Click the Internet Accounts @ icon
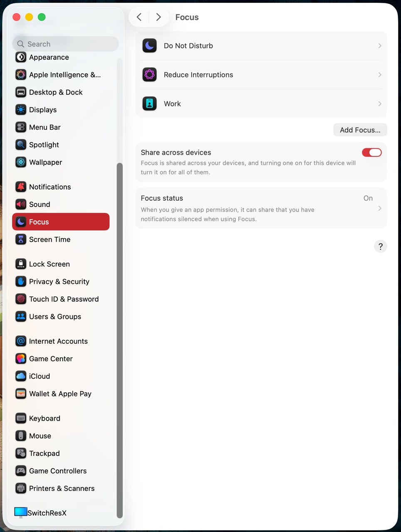The image size is (401, 532). point(21,341)
